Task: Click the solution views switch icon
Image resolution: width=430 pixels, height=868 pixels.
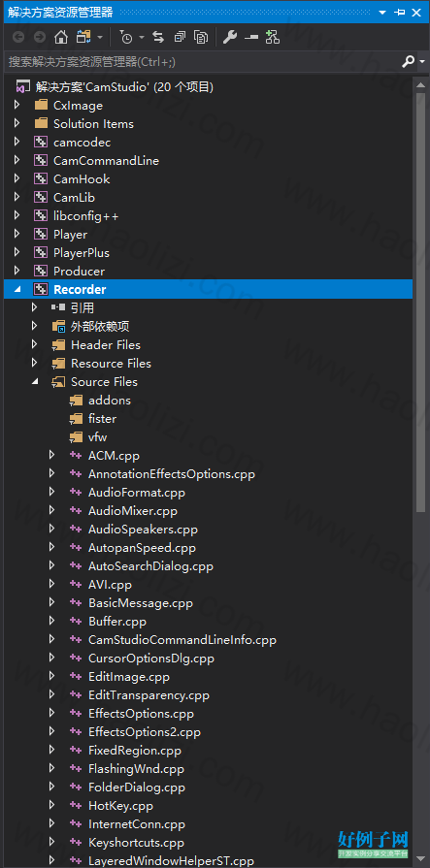Action: (83, 37)
